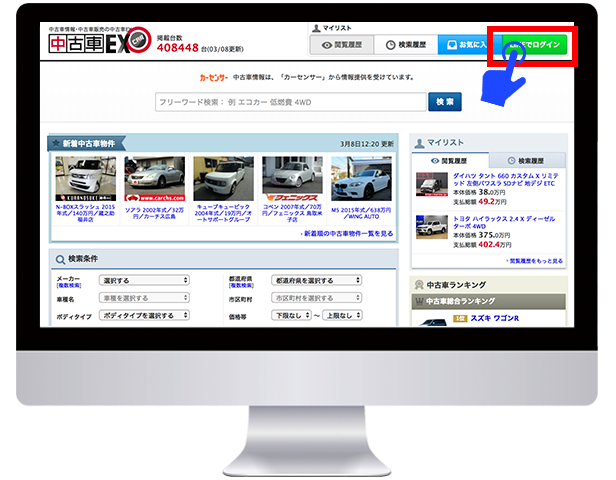Open the M5 2015年式 car photo
The image size is (616, 480).
pos(361,179)
